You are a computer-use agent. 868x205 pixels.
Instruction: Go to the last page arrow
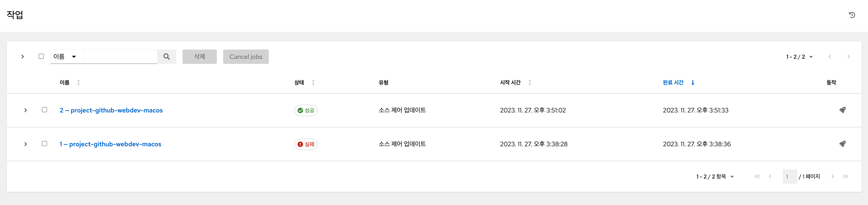(845, 176)
